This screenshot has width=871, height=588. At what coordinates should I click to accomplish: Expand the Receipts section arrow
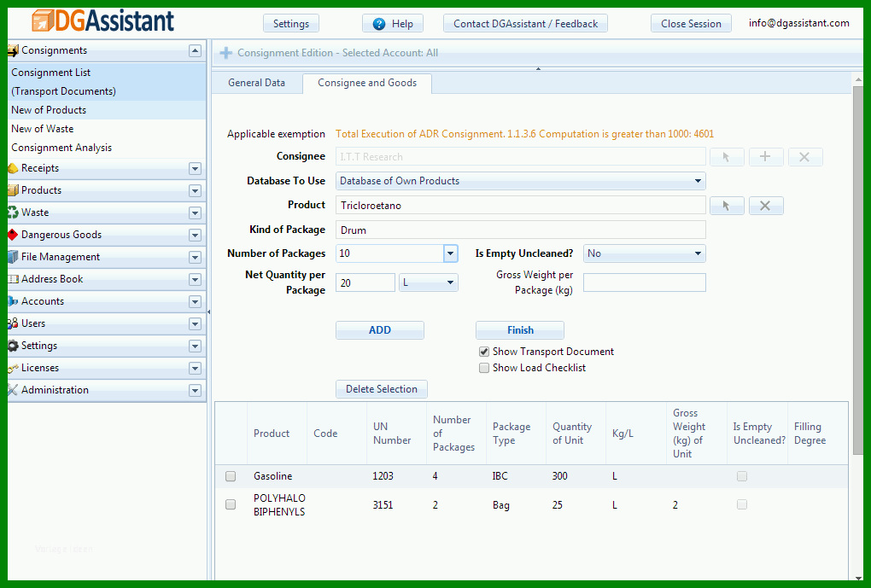click(x=195, y=168)
